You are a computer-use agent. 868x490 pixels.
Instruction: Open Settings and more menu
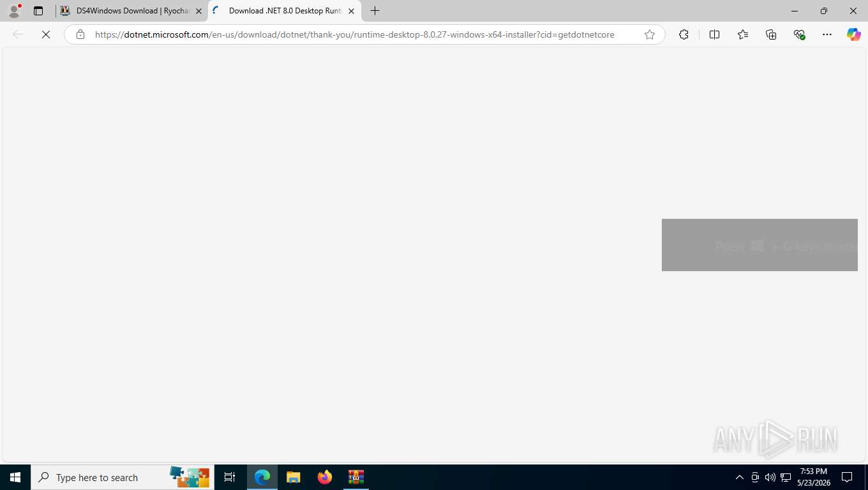pos(827,34)
